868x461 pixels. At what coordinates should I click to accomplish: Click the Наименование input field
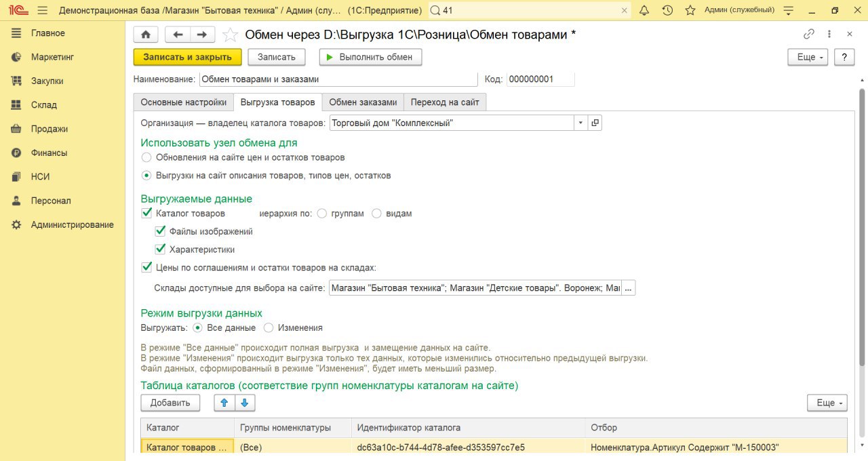pyautogui.click(x=337, y=79)
